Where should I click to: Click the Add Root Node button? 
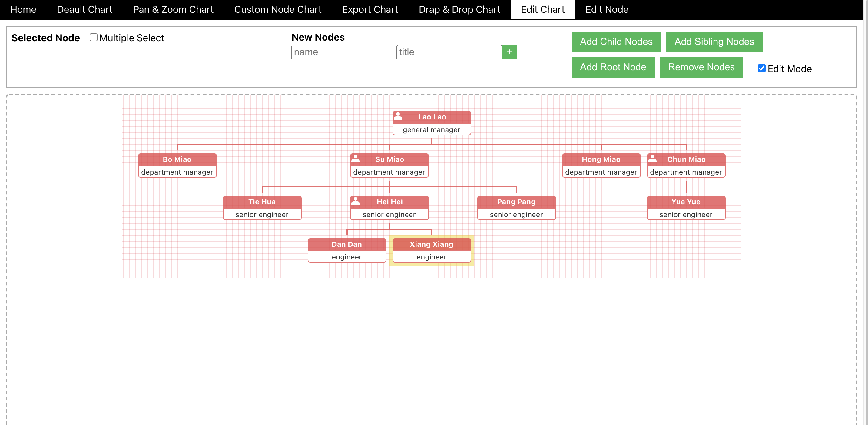click(613, 67)
